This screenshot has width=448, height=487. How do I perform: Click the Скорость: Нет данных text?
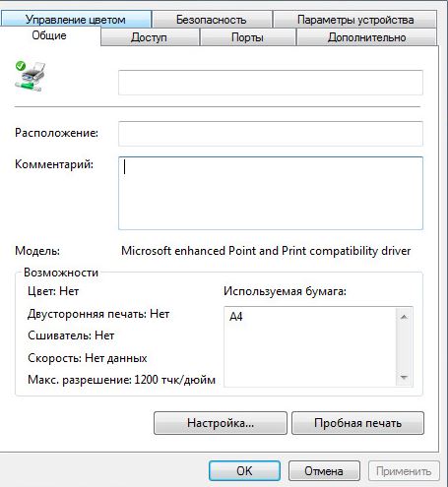(x=88, y=358)
